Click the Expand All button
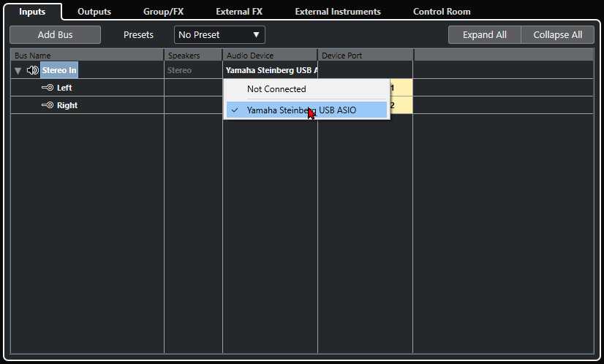Viewport: 604px width, 364px height. pos(485,35)
